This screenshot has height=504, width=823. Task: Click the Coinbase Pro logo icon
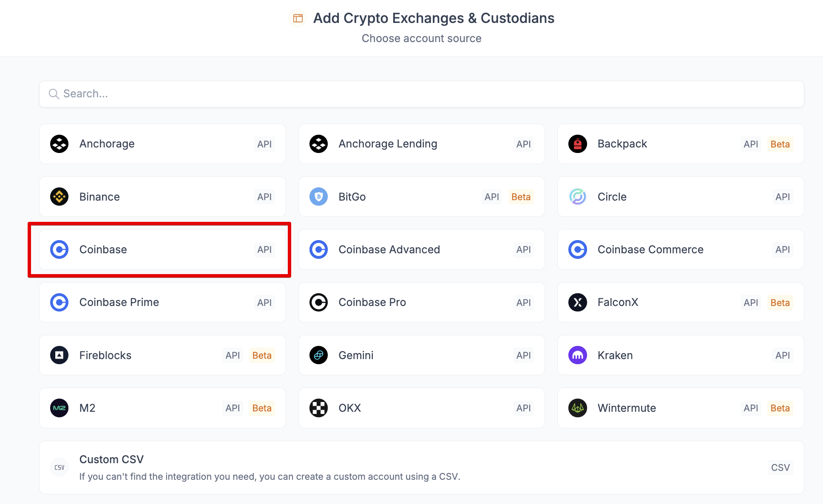(318, 303)
